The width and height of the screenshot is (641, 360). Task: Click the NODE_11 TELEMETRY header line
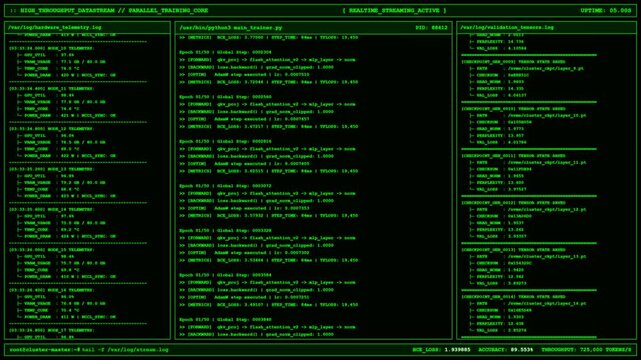[52, 89]
